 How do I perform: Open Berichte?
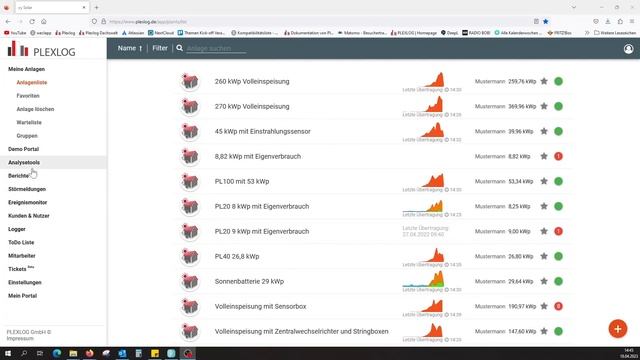click(x=18, y=176)
